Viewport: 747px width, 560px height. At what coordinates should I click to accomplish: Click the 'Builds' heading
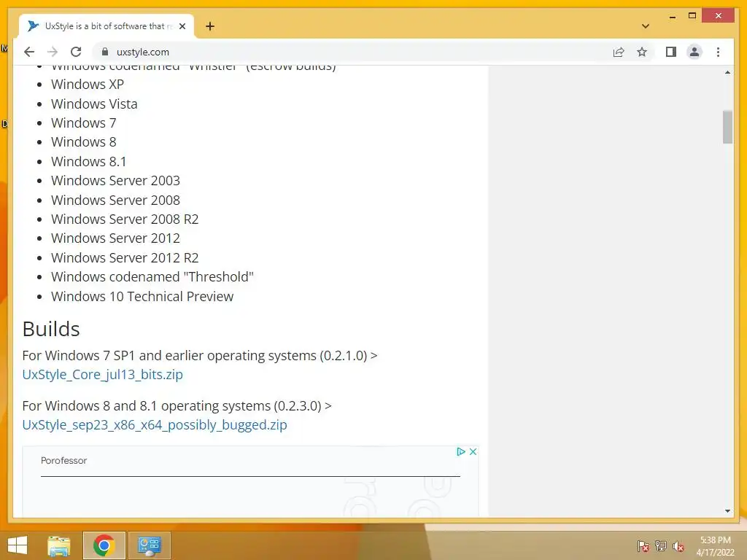51,329
